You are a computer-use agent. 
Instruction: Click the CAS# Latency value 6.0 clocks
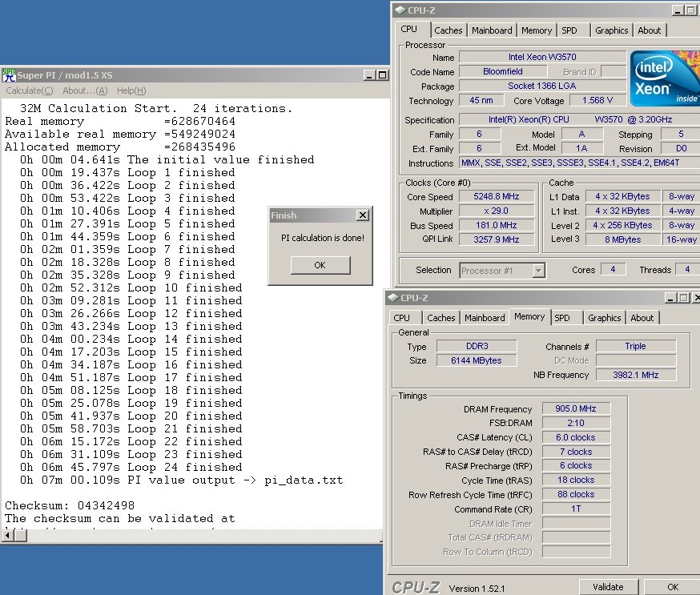pyautogui.click(x=576, y=437)
